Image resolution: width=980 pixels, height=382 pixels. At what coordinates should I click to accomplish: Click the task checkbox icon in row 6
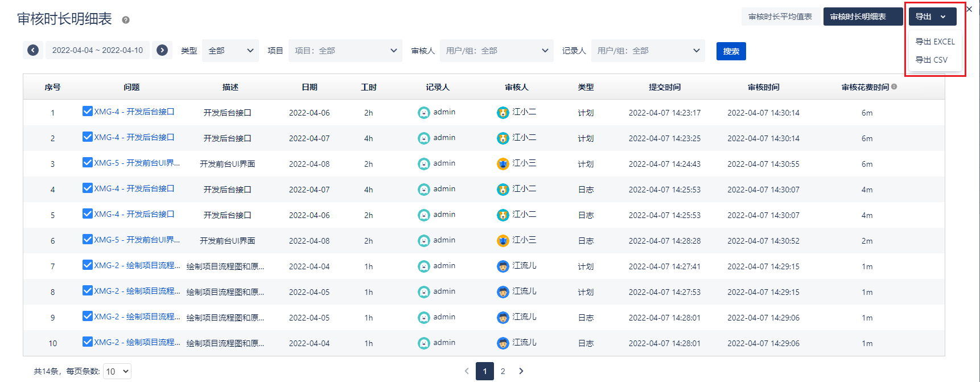coord(88,239)
